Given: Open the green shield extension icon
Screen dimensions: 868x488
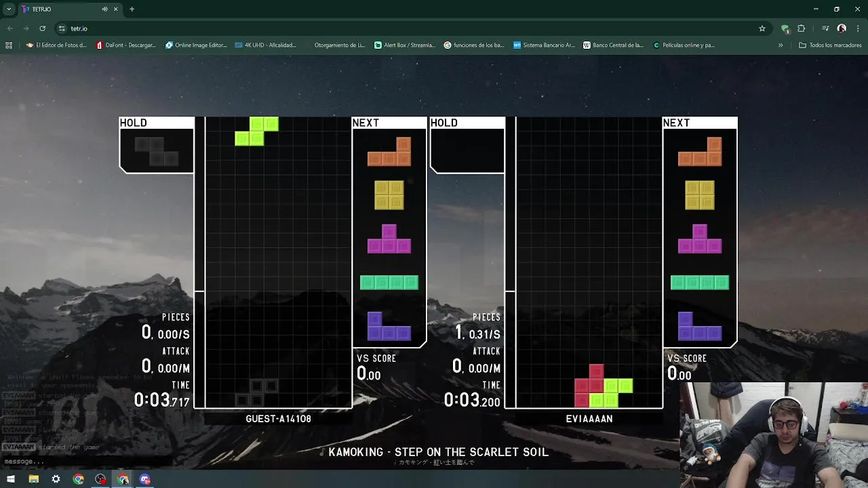Looking at the screenshot, I should click(785, 28).
